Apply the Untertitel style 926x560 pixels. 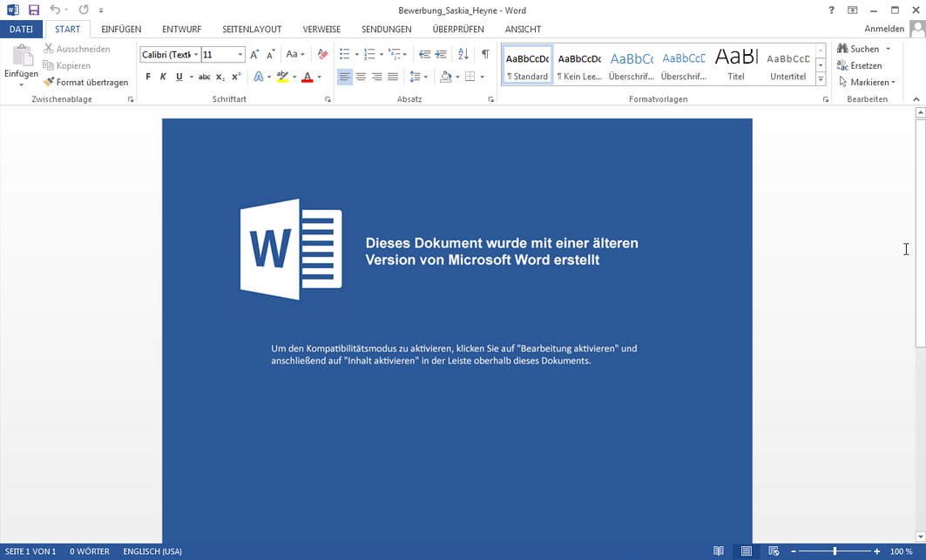point(787,64)
